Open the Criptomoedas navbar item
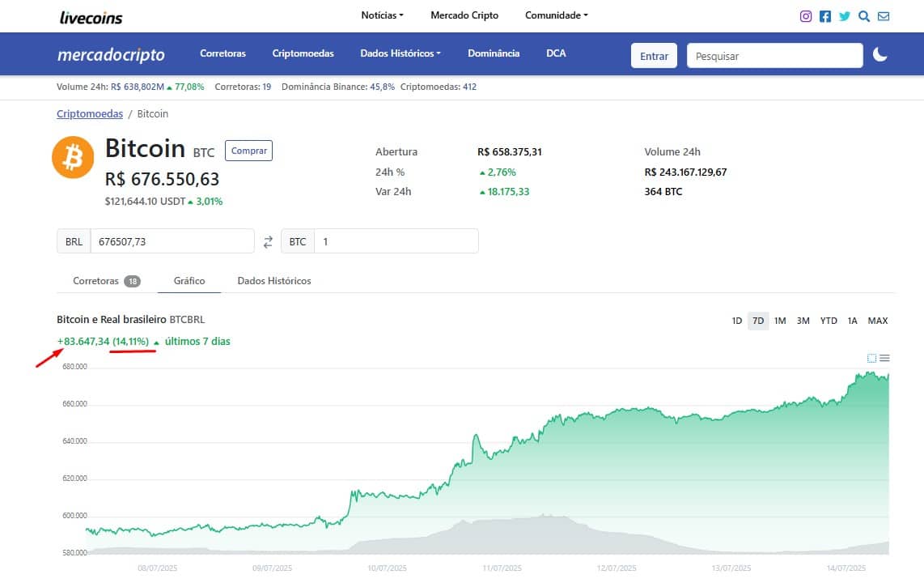Image resolution: width=924 pixels, height=583 pixels. point(303,53)
